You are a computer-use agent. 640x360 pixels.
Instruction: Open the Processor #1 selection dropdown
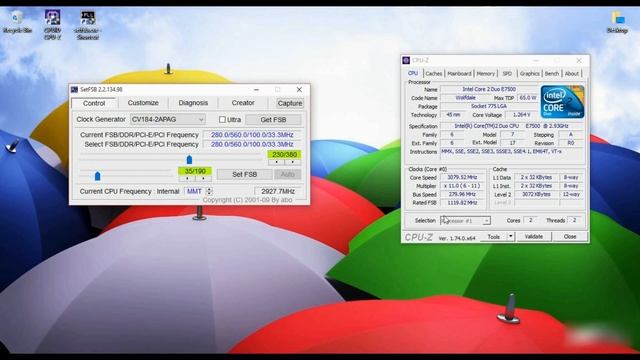(x=465, y=220)
